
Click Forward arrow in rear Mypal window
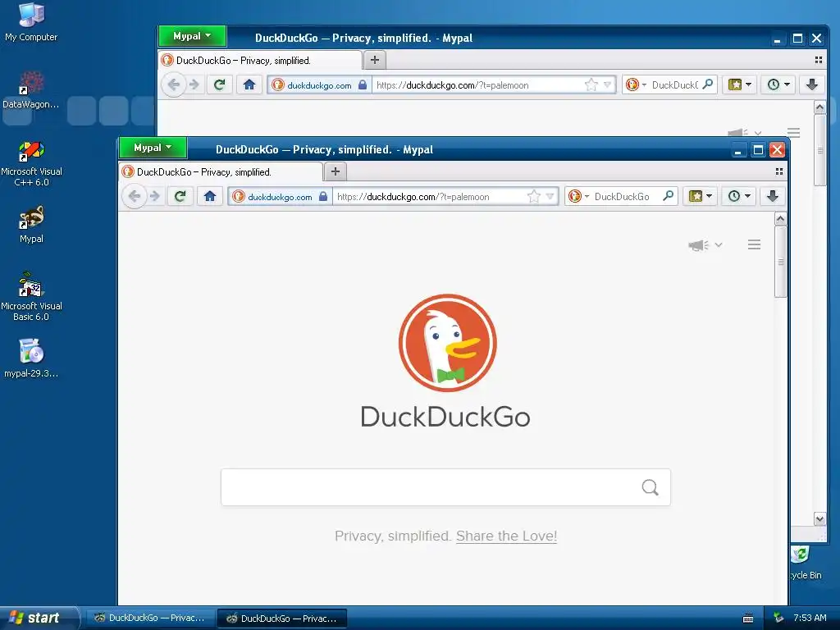(x=194, y=84)
